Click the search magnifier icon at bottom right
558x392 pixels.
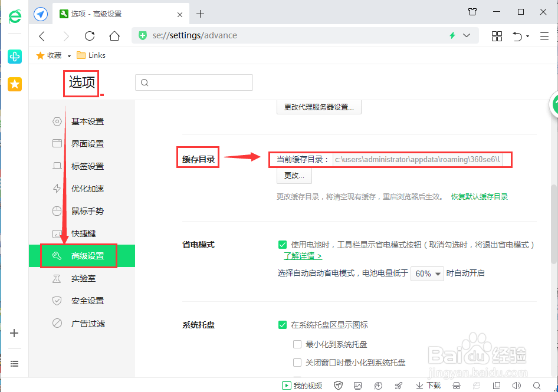(x=537, y=385)
